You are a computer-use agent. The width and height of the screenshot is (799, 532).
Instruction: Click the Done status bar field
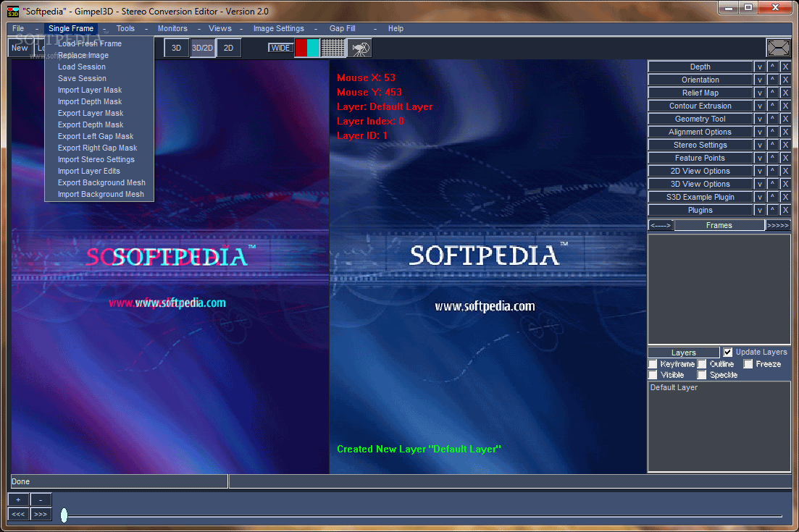119,481
